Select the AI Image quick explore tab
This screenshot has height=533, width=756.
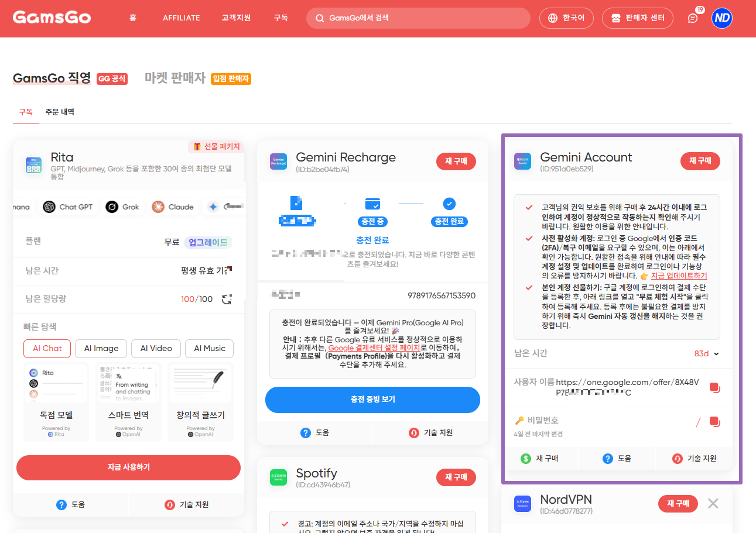[101, 349]
